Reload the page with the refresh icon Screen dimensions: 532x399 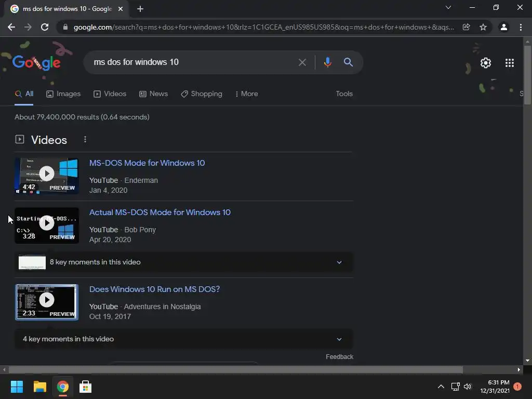[45, 27]
